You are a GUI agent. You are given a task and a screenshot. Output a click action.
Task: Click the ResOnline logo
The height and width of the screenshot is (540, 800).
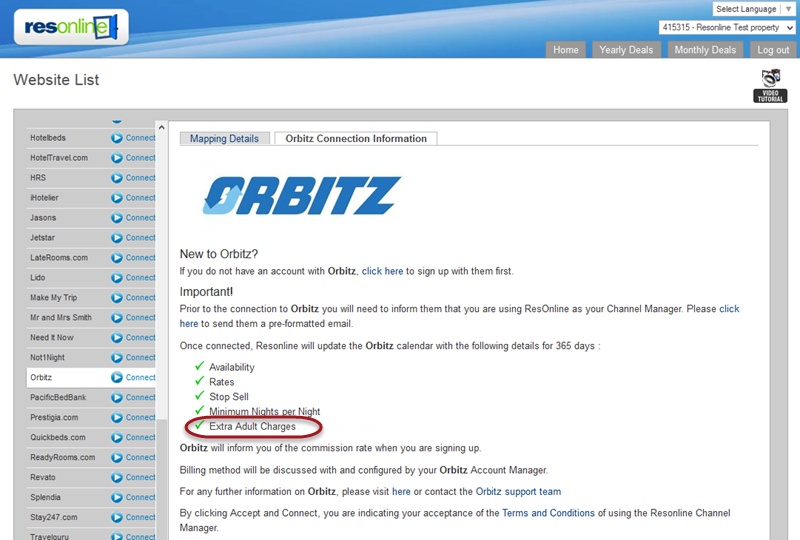click(x=71, y=27)
